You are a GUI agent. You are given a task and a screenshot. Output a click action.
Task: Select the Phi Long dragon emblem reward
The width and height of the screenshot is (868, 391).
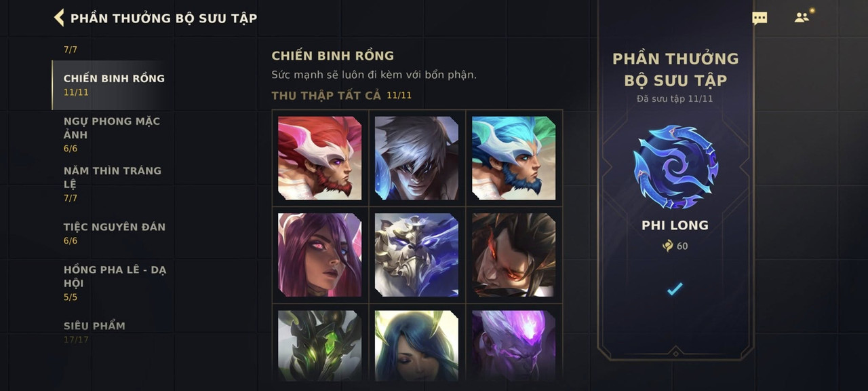click(x=675, y=166)
